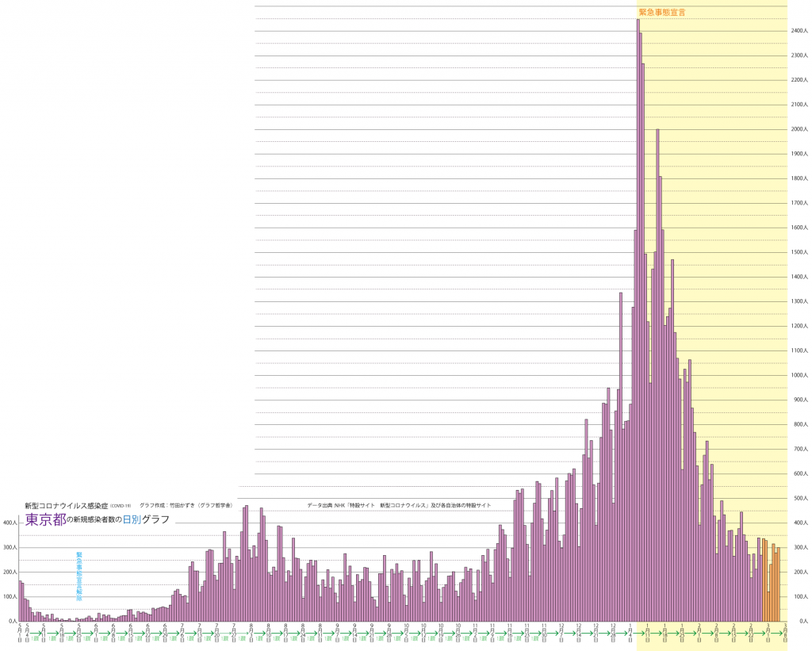812x651 pixels.
Task: Click the データ出典 NHK source text
Action: [x=399, y=505]
